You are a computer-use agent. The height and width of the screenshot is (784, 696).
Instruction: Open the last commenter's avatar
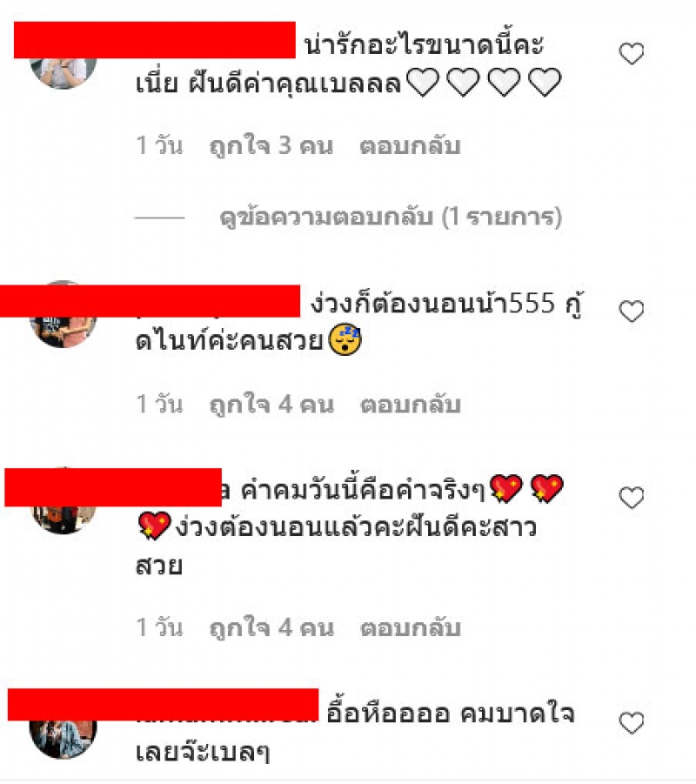tap(63, 739)
